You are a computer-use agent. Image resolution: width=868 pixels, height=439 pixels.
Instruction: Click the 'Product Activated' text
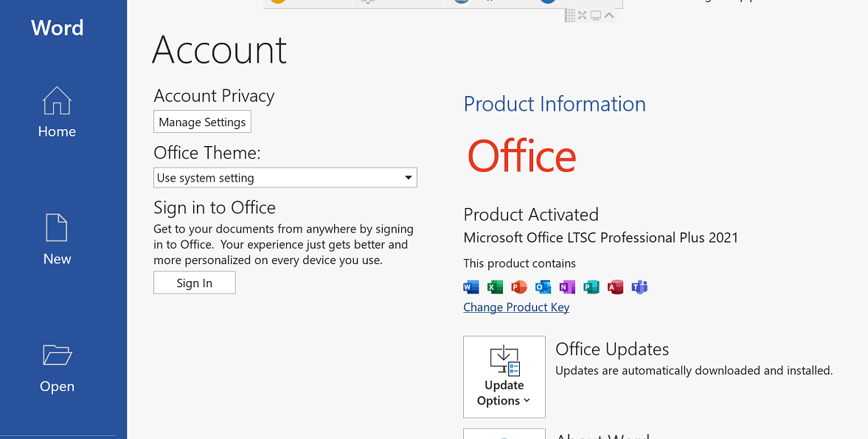click(531, 214)
